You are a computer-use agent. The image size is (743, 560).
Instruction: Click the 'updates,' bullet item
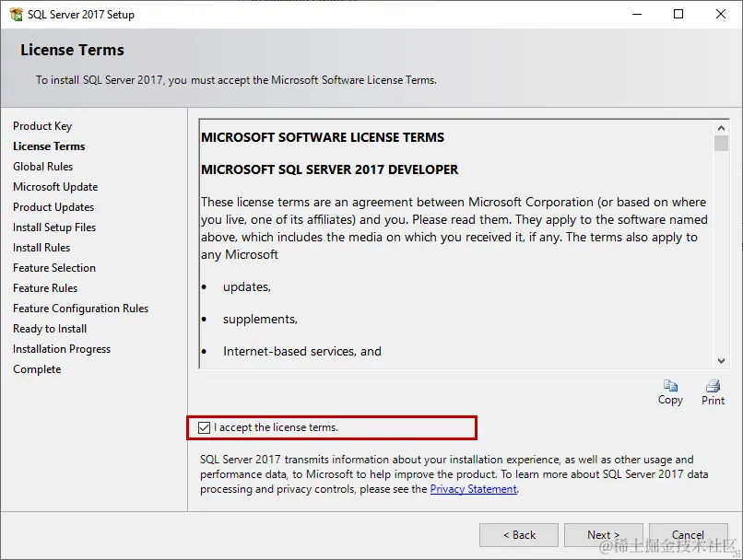coord(247,287)
